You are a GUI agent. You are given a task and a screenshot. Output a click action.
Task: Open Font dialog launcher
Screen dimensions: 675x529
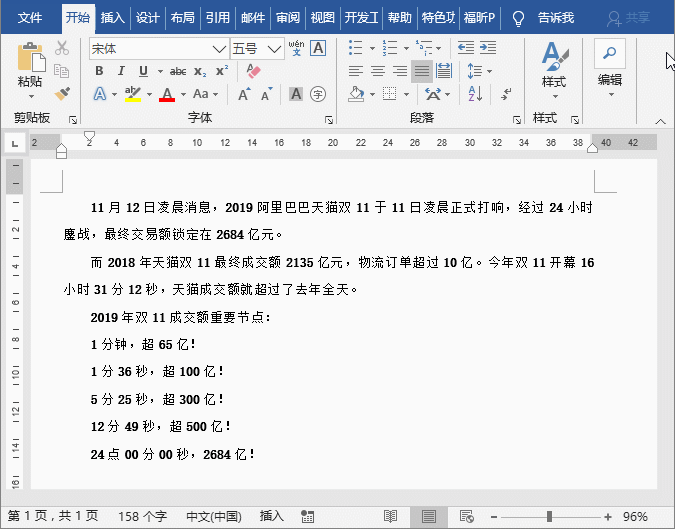[329, 120]
